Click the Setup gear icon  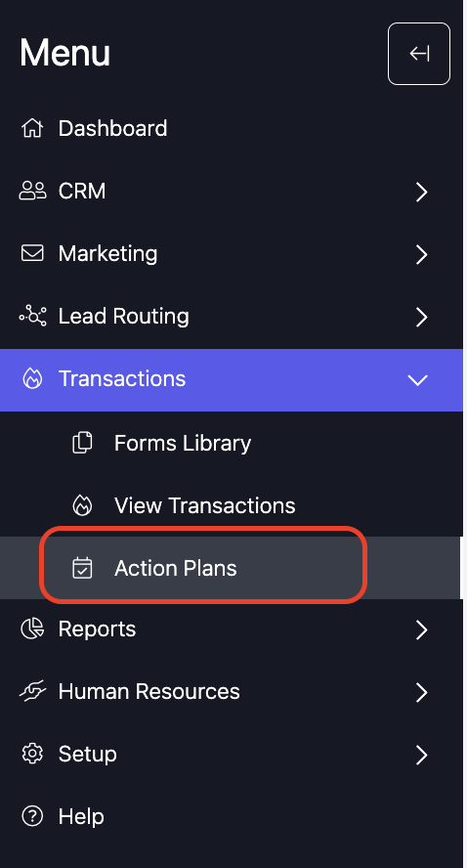pyautogui.click(x=32, y=754)
